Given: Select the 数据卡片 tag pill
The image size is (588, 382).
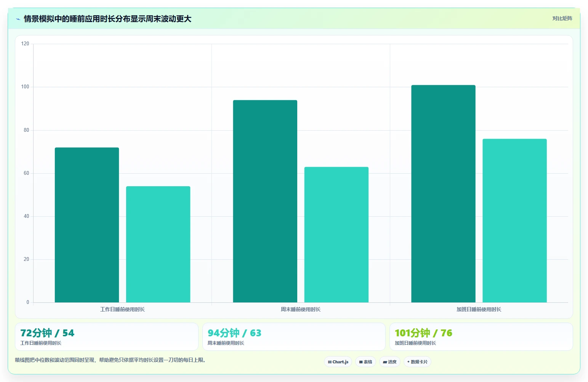Looking at the screenshot, I should coord(417,362).
